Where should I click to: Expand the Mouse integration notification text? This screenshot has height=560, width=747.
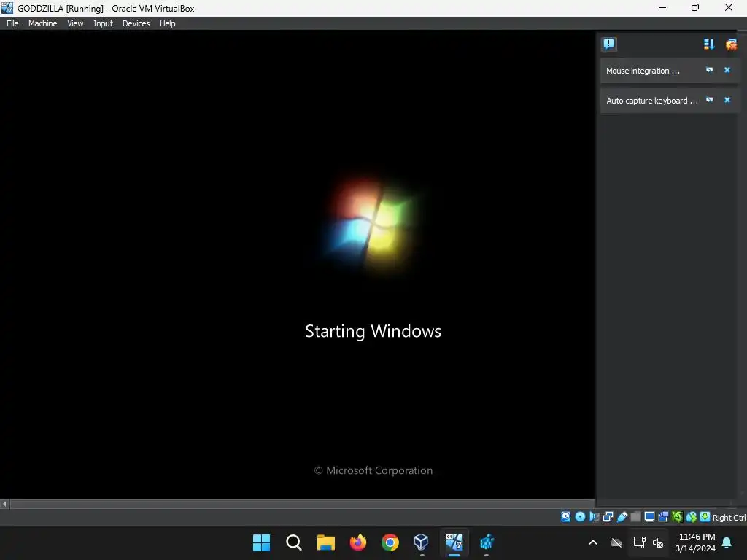click(643, 71)
